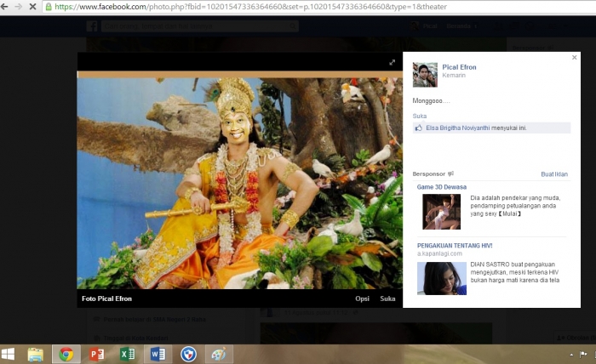The width and height of the screenshot is (596, 364).
Task: Click Suka button below the photo
Action: [387, 299]
